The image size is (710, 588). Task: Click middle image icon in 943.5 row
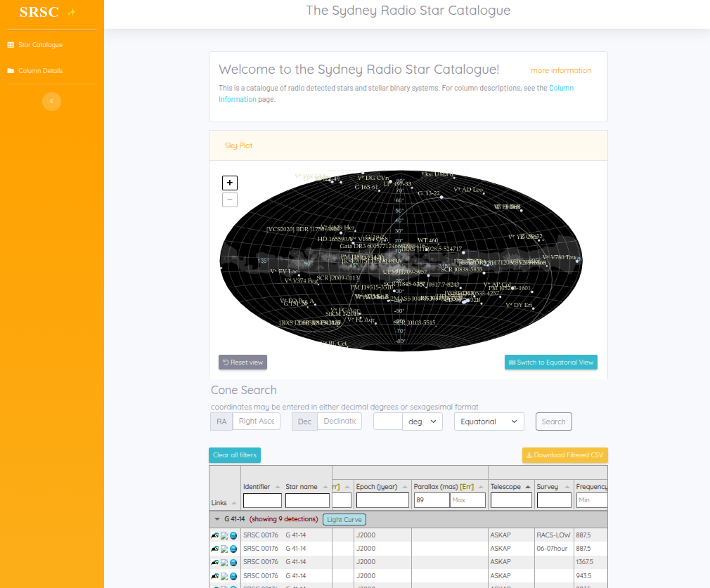tap(224, 576)
